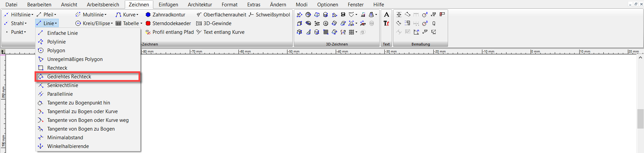The image size is (644, 153).
Task: Switch to the Ändern tab
Action: pos(278,4)
